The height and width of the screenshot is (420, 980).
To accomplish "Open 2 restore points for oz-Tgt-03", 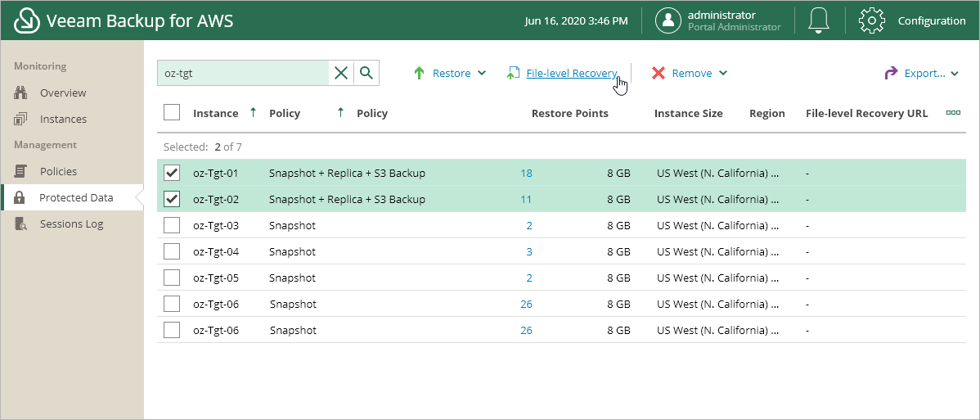I will click(x=529, y=225).
